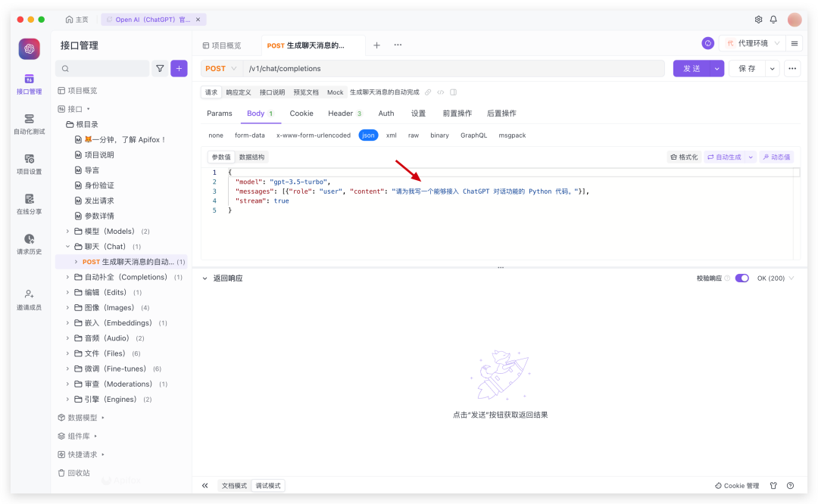Screen dimensions: 818x504
Task: Open 请求历史 from the left sidebar
Action: pyautogui.click(x=28, y=244)
